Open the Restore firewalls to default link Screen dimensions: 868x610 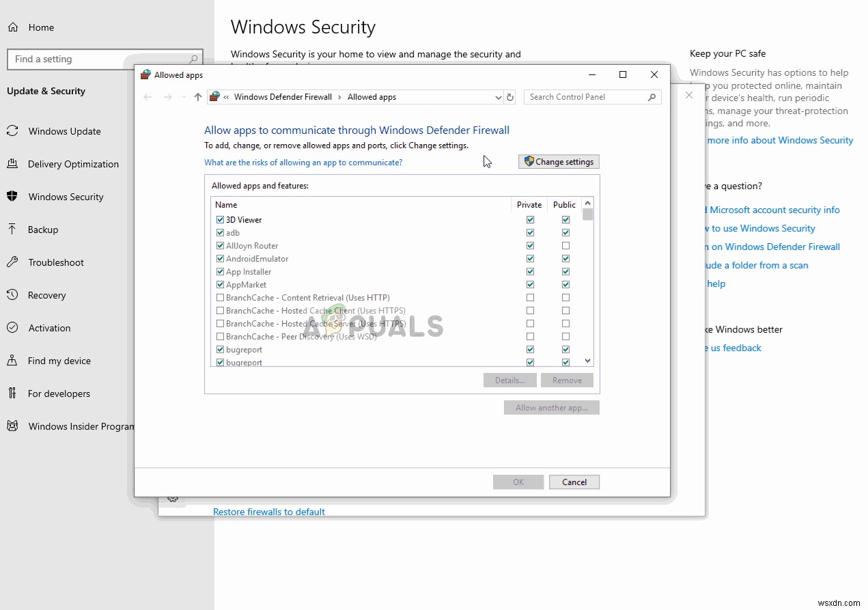click(x=268, y=511)
